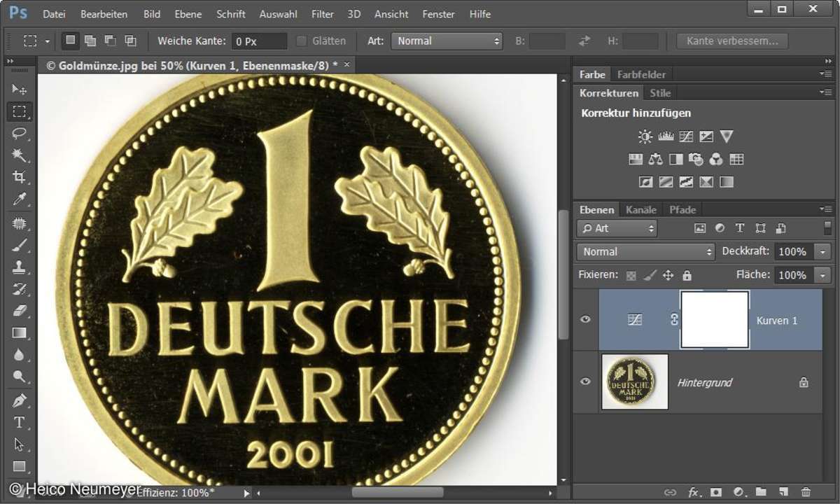The height and width of the screenshot is (504, 840).
Task: Add a Curves adjustment
Action: coord(686,137)
